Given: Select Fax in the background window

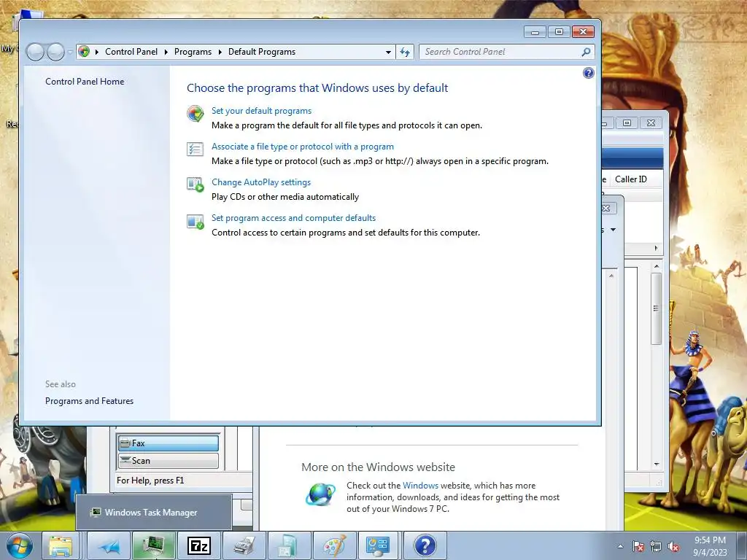Looking at the screenshot, I should click(x=169, y=443).
